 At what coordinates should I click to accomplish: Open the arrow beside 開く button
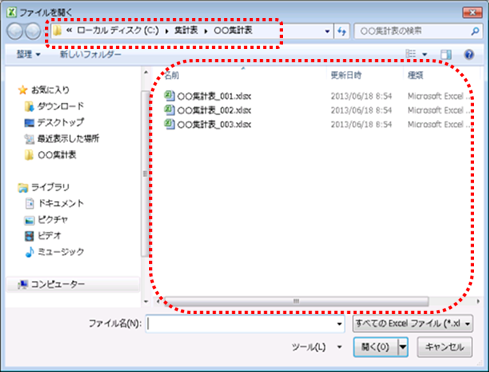(403, 347)
